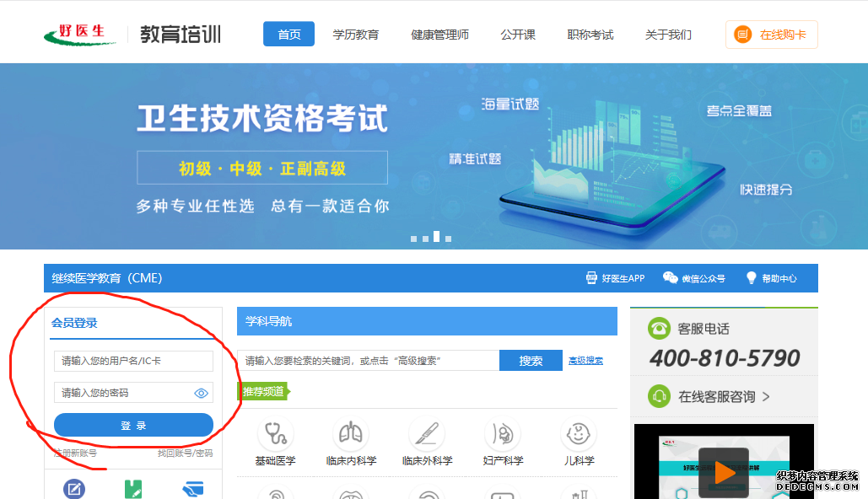Image resolution: width=868 pixels, height=499 pixels.
Task: Click the 推荐频道 tag
Action: [x=264, y=392]
